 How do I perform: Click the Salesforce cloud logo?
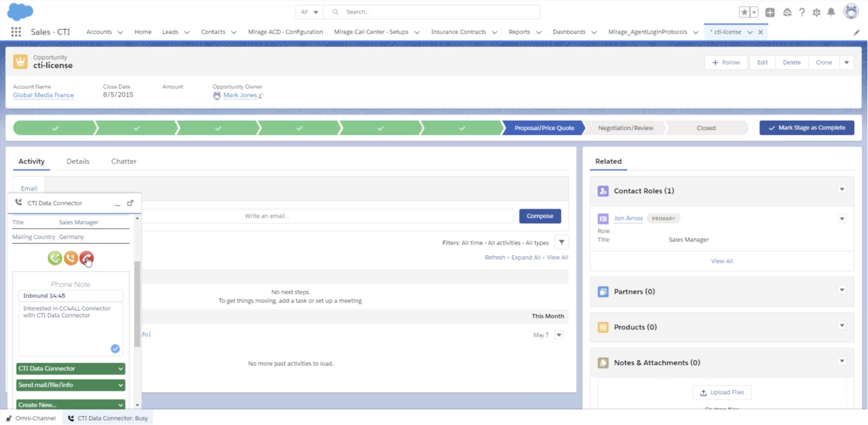coord(20,11)
